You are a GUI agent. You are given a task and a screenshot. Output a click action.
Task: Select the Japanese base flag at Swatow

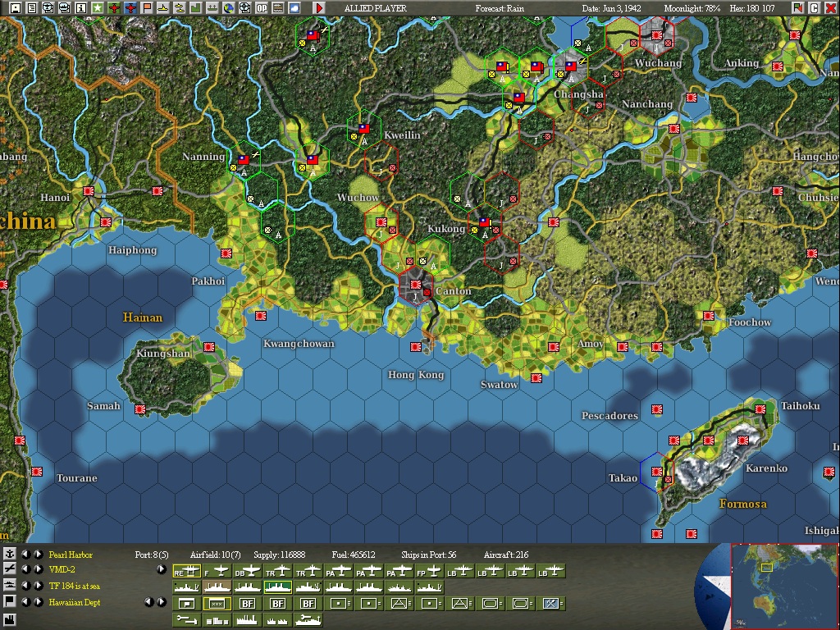click(x=536, y=378)
